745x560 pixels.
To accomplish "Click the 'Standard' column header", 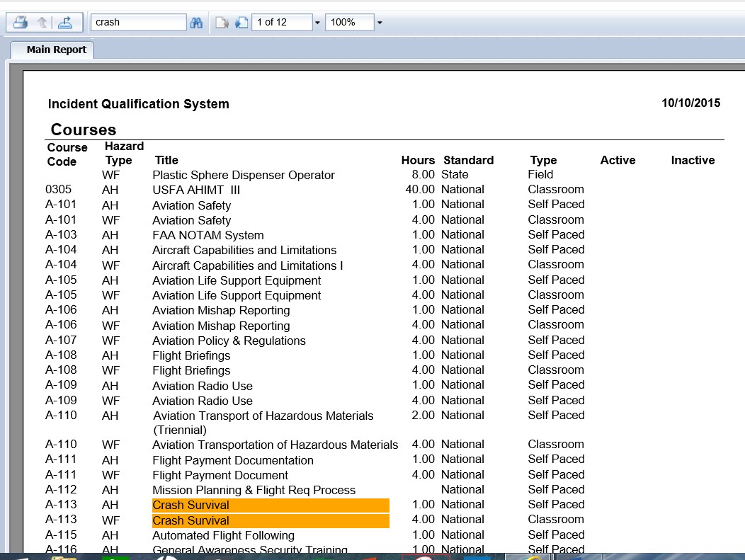I will tap(469, 160).
